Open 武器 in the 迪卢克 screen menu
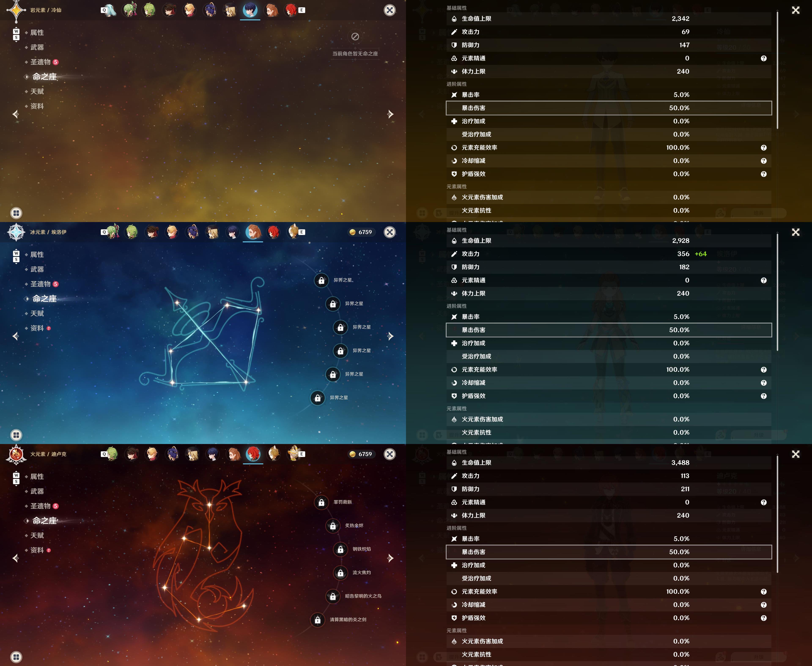812x666 pixels. coord(37,491)
